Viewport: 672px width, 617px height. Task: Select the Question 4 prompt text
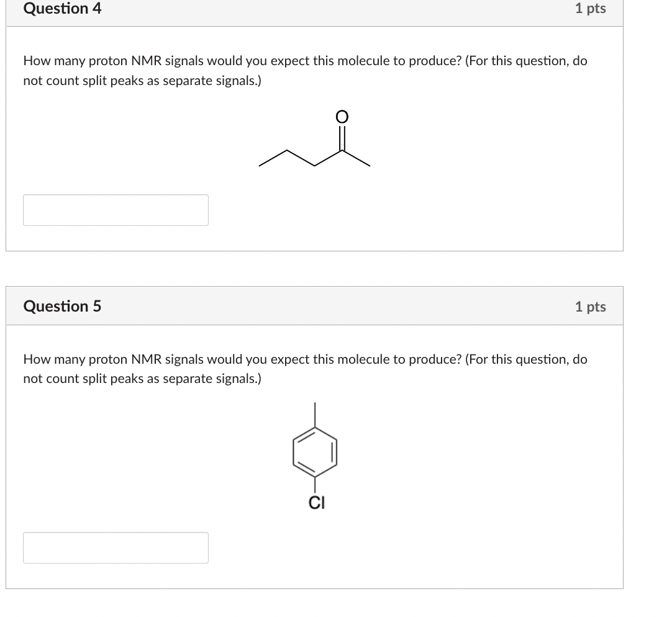[x=304, y=70]
